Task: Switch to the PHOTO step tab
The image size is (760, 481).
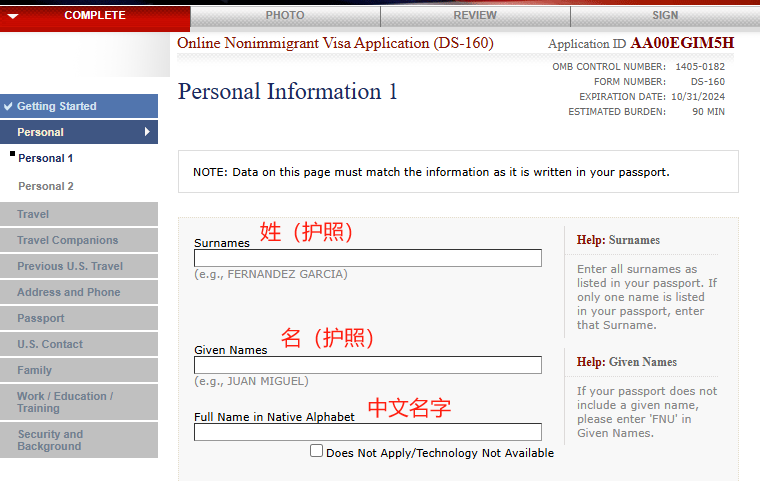Action: pyautogui.click(x=285, y=15)
